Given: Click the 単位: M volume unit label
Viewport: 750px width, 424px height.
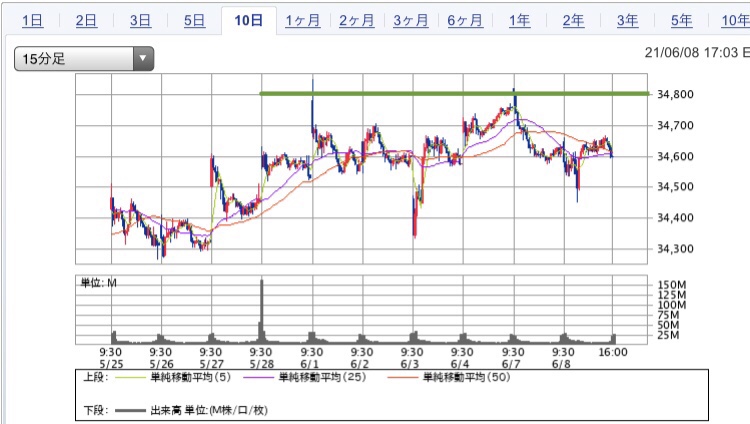Looking at the screenshot, I should tap(99, 283).
